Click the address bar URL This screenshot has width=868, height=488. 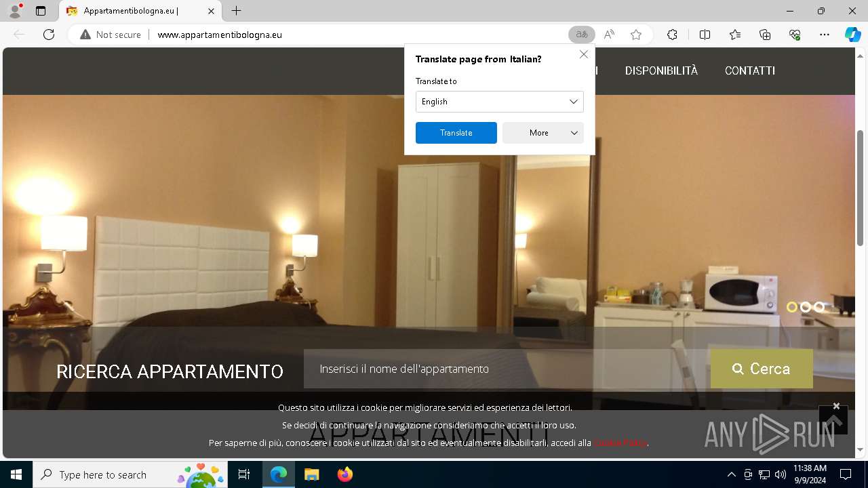click(x=220, y=35)
